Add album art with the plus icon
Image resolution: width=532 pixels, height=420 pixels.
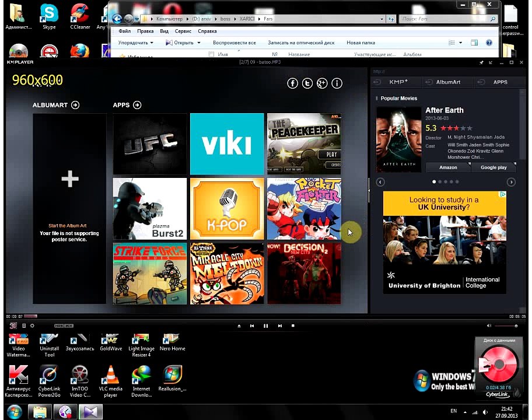pos(70,178)
